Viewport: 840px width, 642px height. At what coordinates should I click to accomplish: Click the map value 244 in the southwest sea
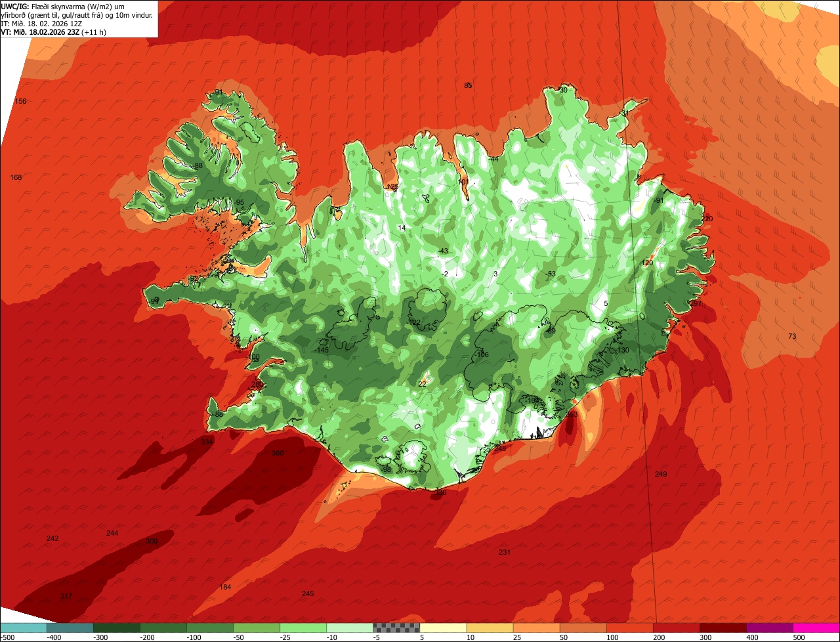point(112,533)
